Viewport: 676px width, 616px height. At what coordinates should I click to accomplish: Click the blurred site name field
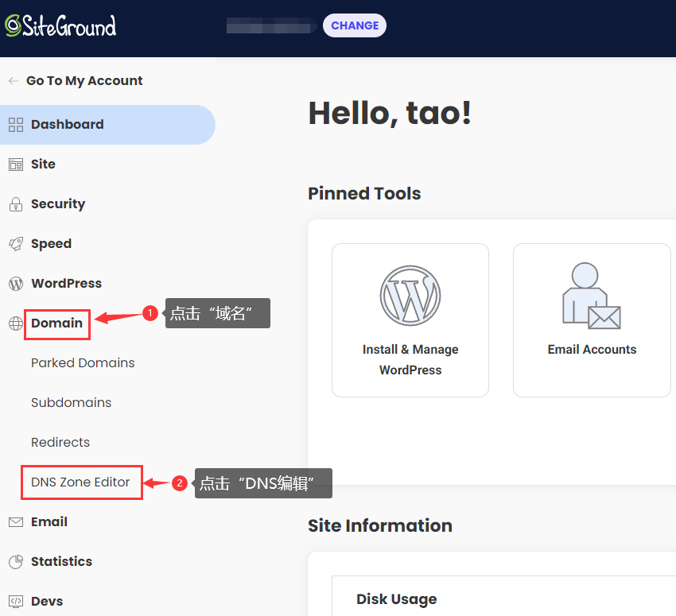(x=271, y=25)
